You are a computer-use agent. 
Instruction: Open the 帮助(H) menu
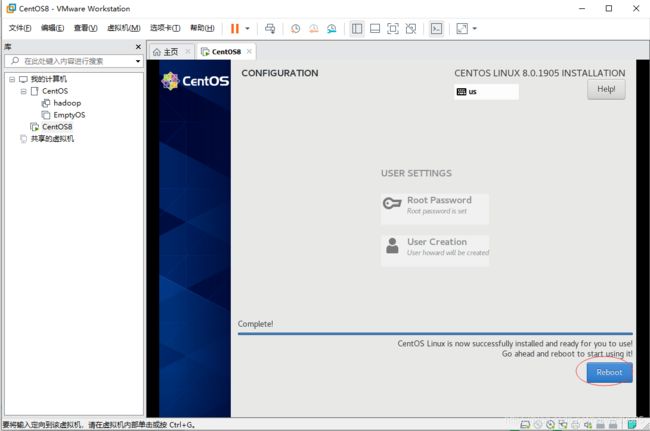[x=202, y=28]
